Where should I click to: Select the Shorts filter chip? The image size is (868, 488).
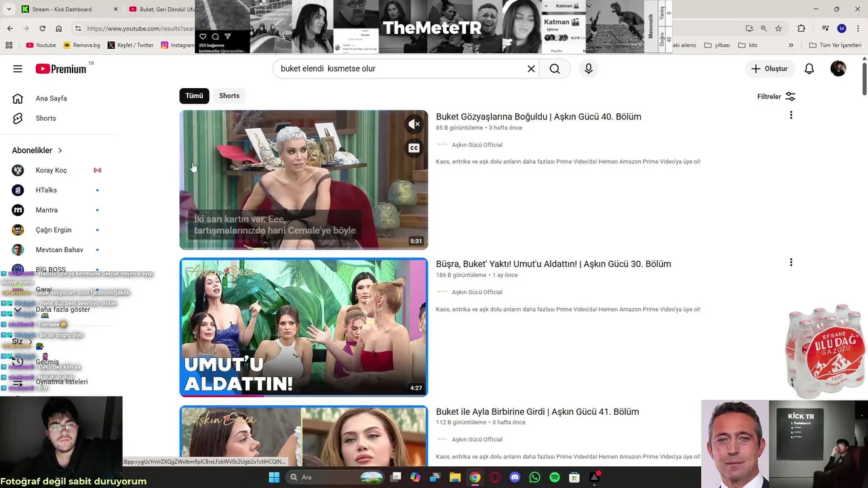point(229,96)
